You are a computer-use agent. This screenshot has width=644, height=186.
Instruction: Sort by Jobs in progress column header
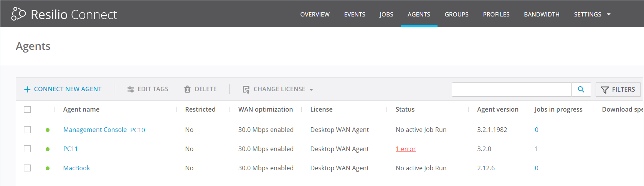pyautogui.click(x=558, y=109)
